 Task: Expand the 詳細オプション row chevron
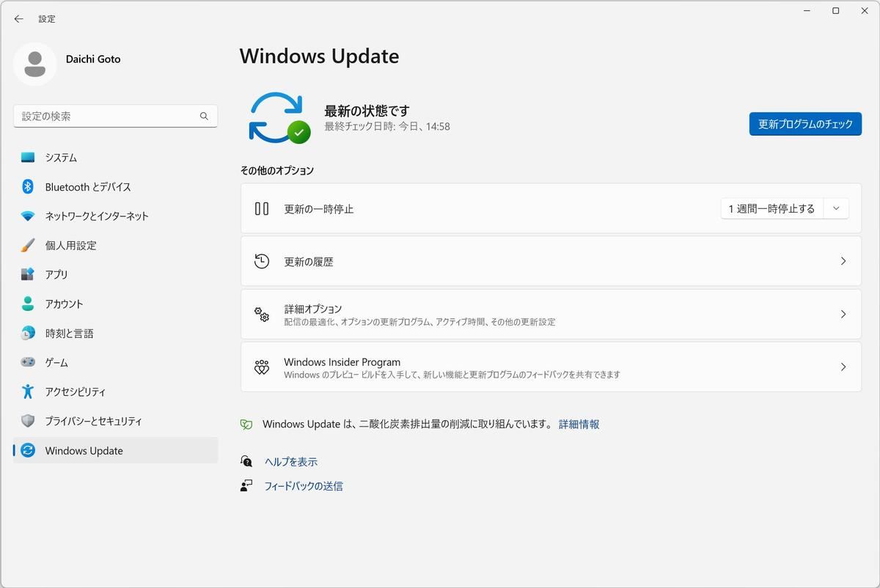(x=843, y=314)
